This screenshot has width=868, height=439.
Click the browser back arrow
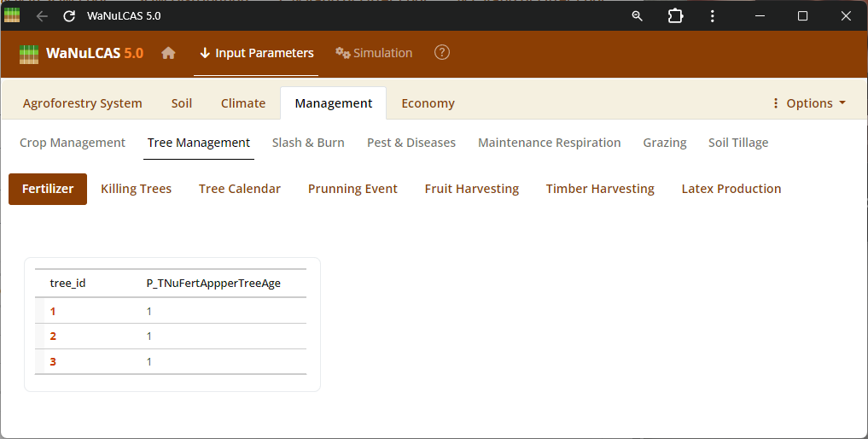coord(42,16)
